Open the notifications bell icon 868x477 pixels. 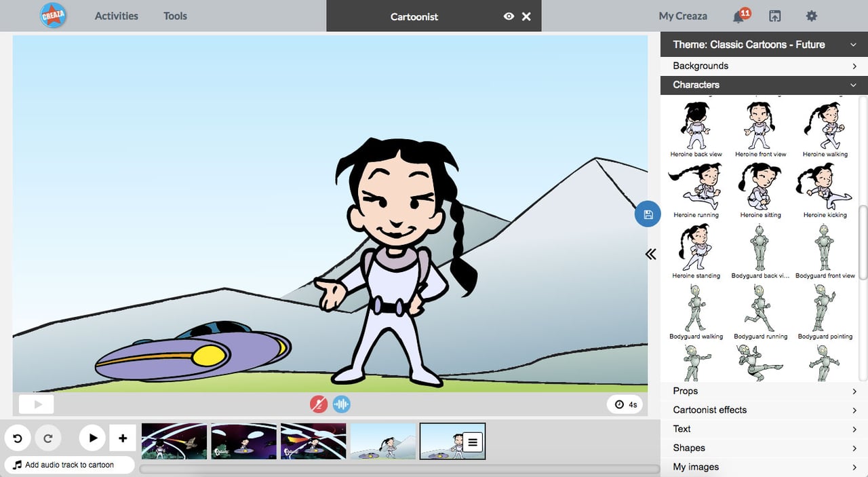[x=740, y=16]
